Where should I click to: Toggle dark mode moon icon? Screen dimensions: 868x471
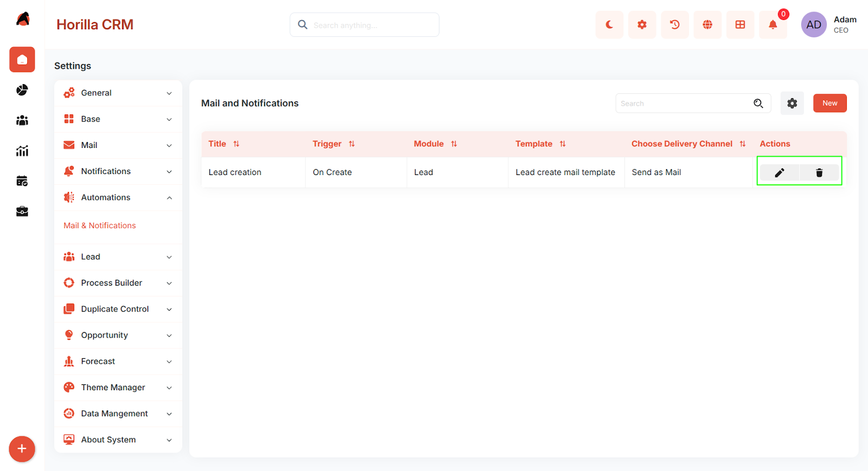[609, 24]
